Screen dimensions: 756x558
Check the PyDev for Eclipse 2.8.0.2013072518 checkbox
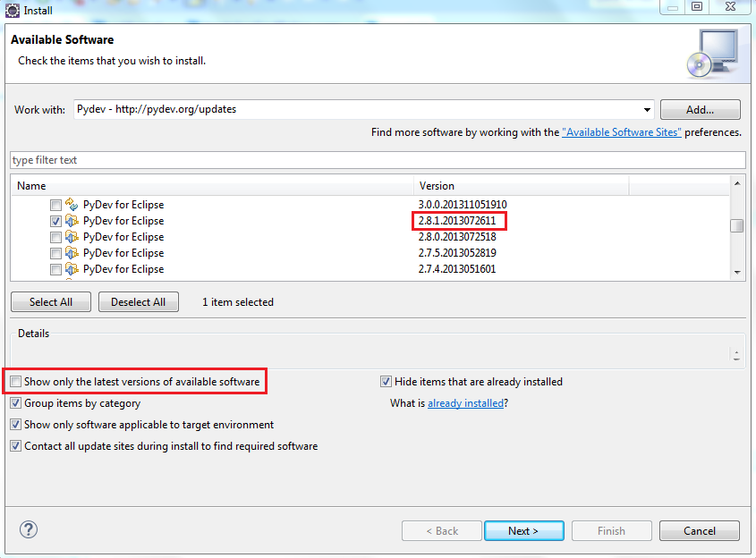pyautogui.click(x=56, y=238)
